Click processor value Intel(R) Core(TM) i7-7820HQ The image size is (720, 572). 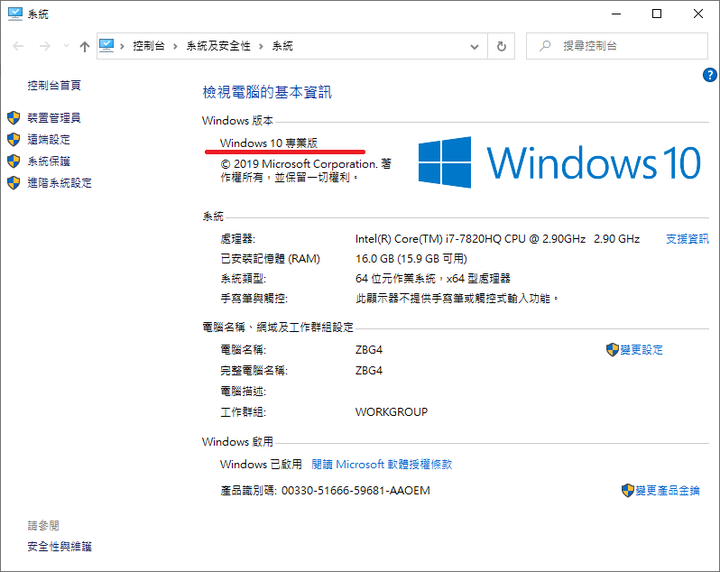[x=497, y=239]
